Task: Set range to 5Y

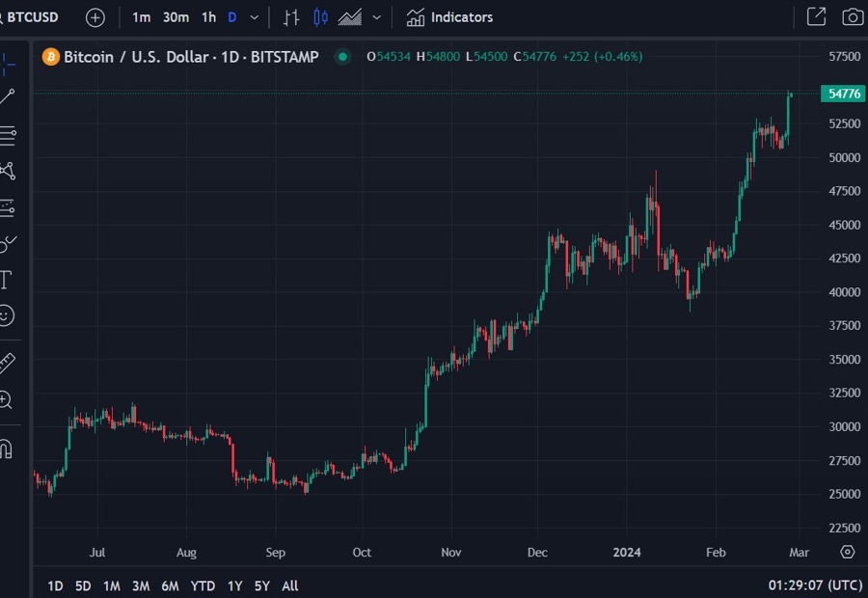Action: (x=261, y=585)
